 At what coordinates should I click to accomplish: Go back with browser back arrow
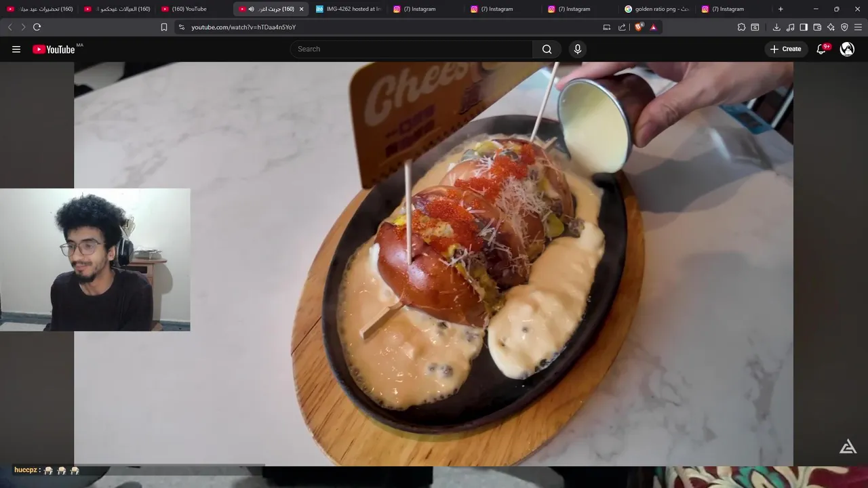(9, 27)
